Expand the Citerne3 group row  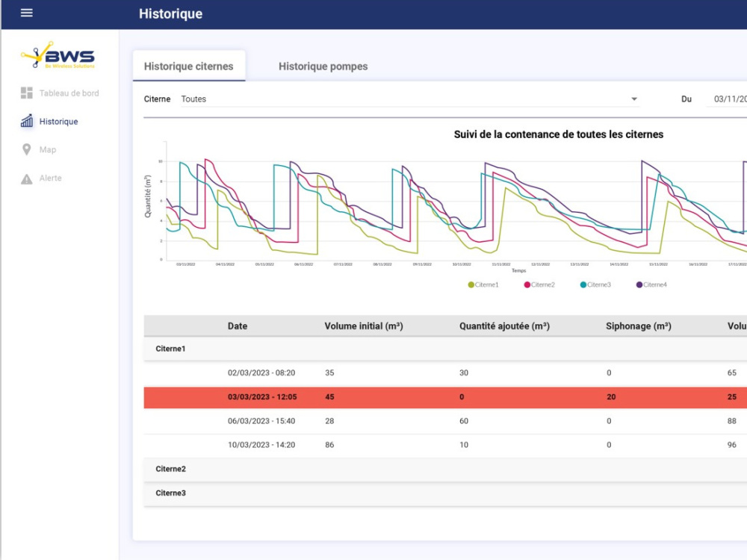(445, 494)
